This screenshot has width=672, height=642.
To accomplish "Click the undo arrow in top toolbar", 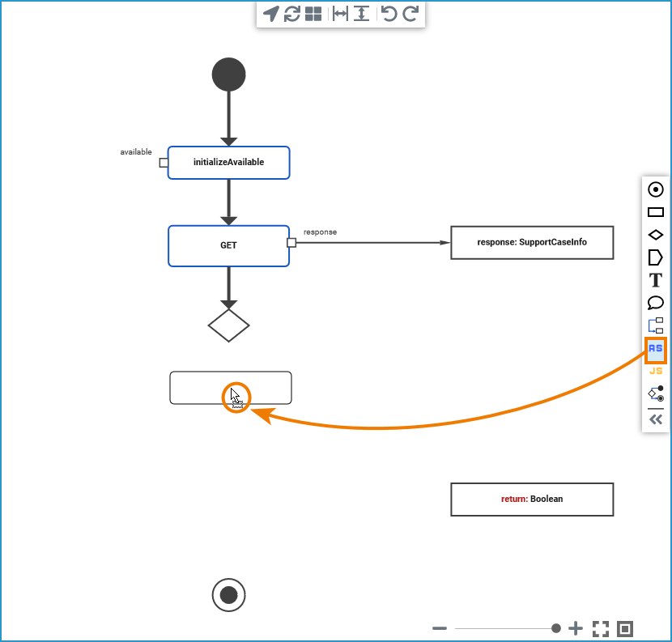I will tap(389, 14).
